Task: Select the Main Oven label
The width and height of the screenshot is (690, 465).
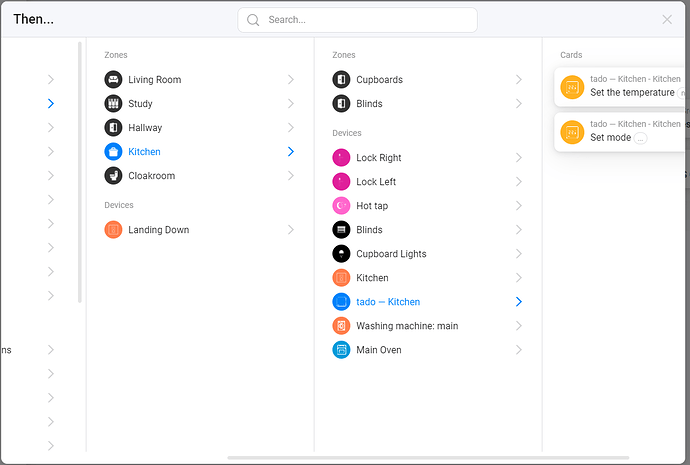Action: [379, 350]
